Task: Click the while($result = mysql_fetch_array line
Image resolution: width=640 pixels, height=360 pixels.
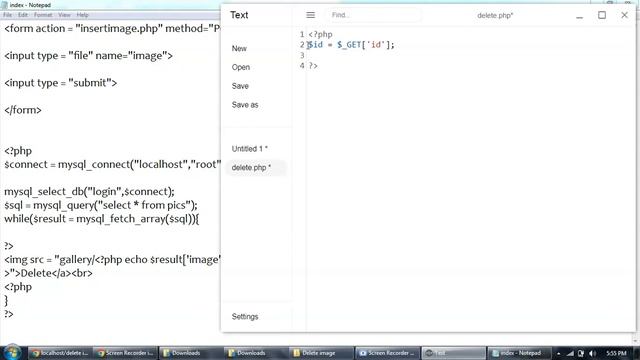Action: pyautogui.click(x=102, y=219)
